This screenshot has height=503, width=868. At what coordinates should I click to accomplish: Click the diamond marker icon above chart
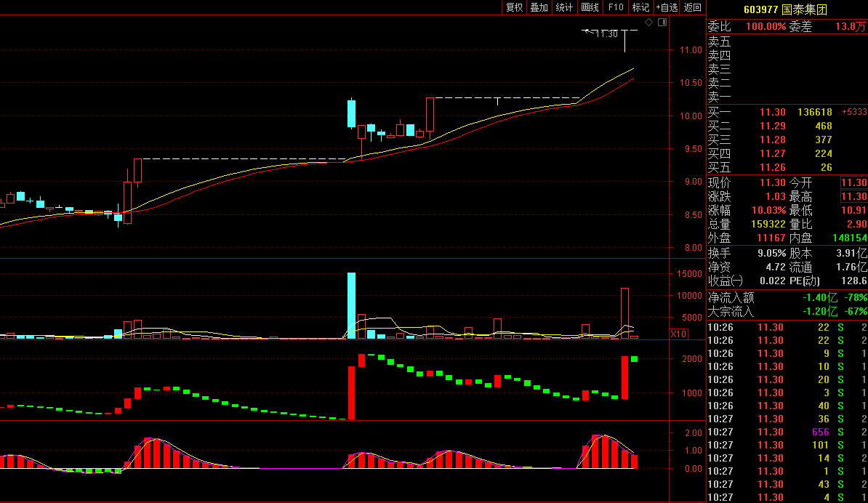tap(648, 22)
